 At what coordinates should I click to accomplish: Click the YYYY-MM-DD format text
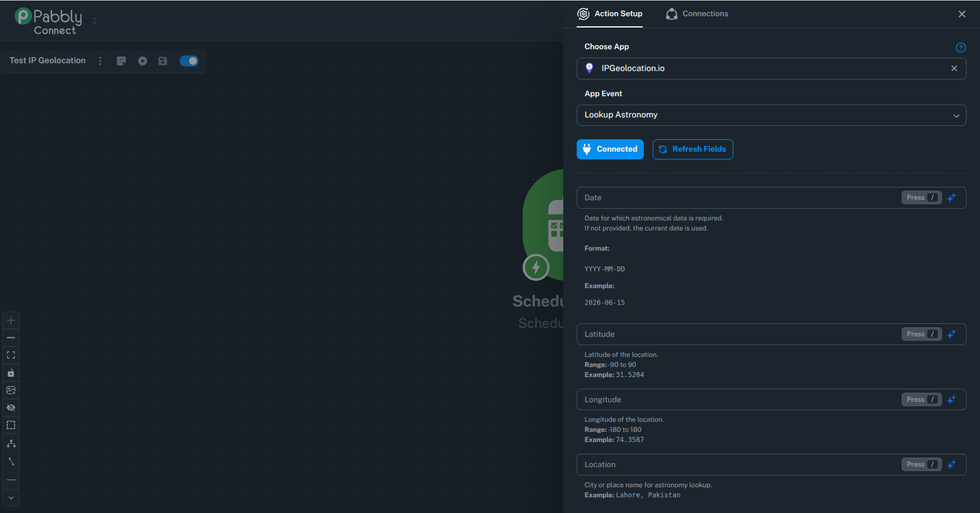[605, 269]
